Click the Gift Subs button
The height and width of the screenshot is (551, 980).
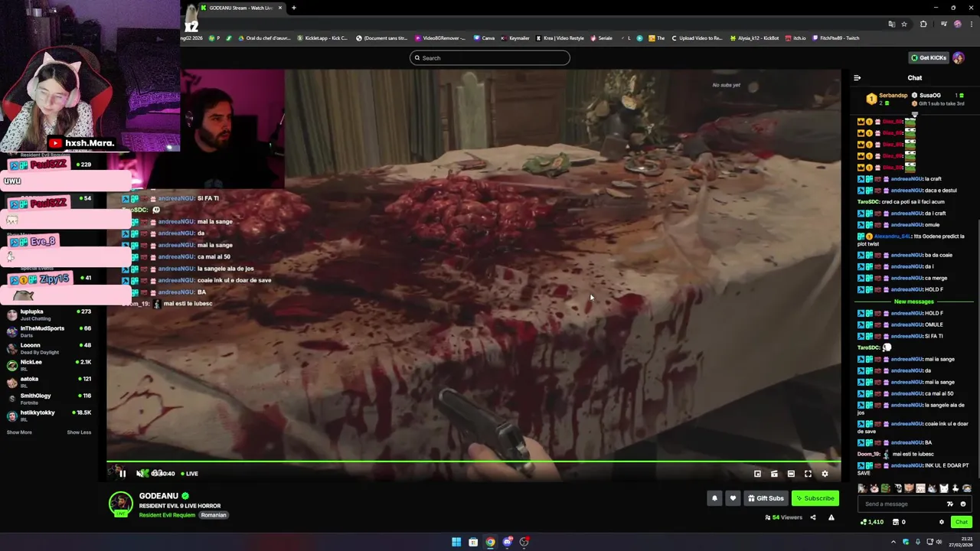(x=766, y=498)
